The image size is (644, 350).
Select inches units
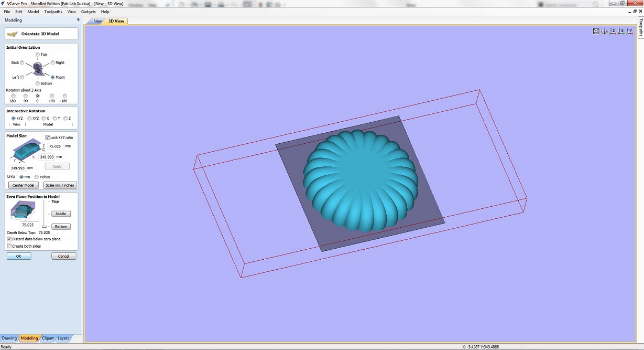(x=36, y=177)
